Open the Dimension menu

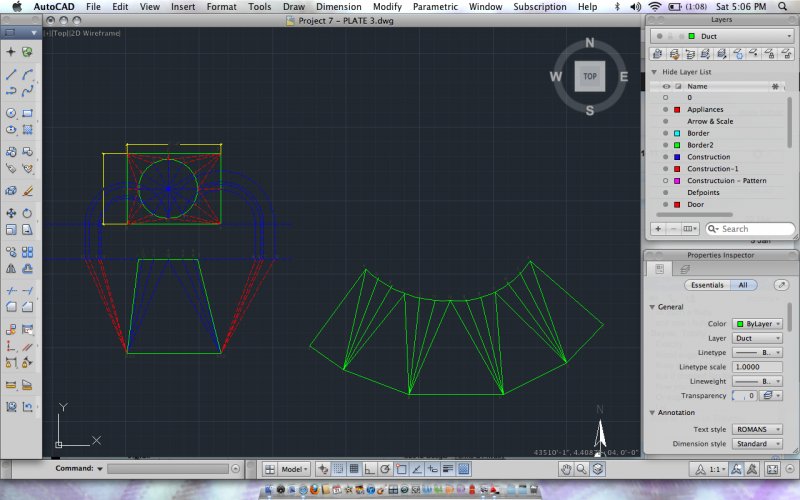click(339, 7)
